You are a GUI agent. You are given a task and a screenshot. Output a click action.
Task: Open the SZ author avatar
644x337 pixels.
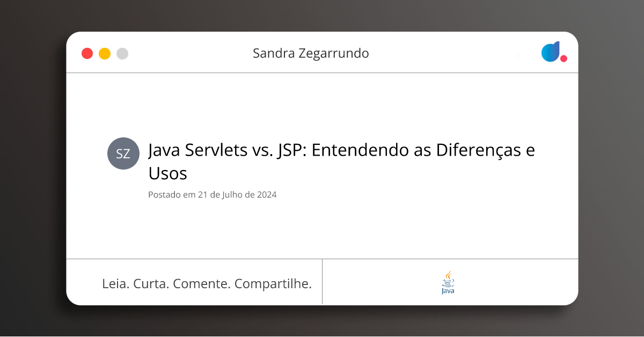(x=123, y=153)
